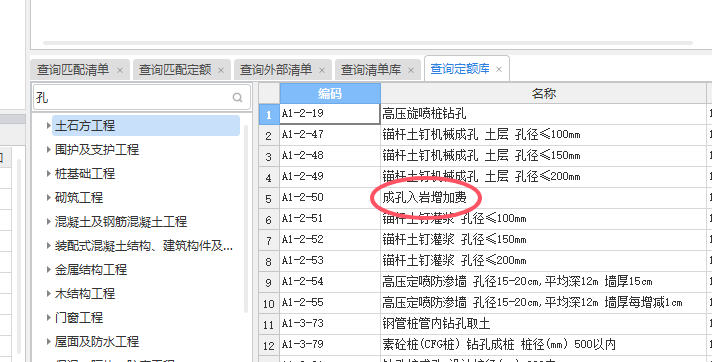Expand the 金属结构工程 tree node
Image resolution: width=712 pixels, height=362 pixels.
tap(49, 270)
